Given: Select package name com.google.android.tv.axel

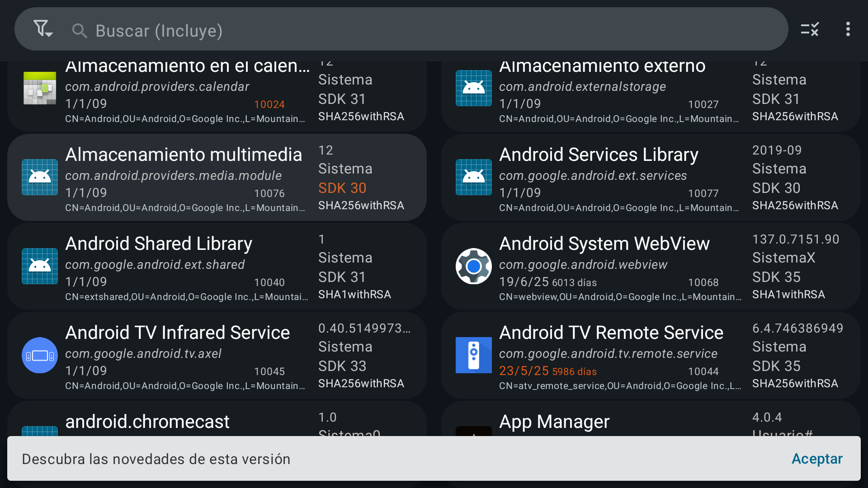Looking at the screenshot, I should (143, 353).
